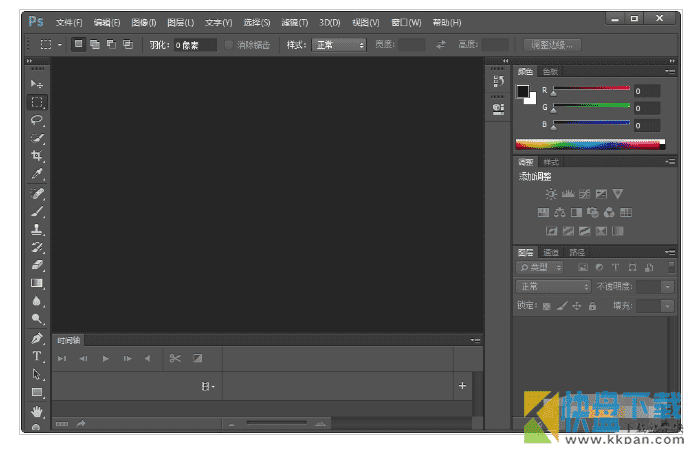Toggle the 消除锯齿 anti-alias checkbox

[228, 44]
